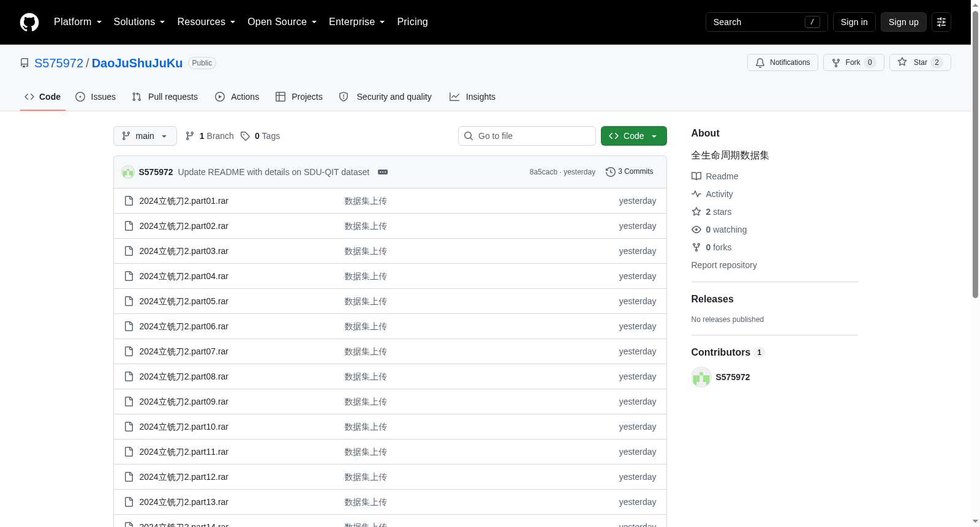The height and width of the screenshot is (527, 980).
Task: Focus the header Search field
Action: pos(767,22)
